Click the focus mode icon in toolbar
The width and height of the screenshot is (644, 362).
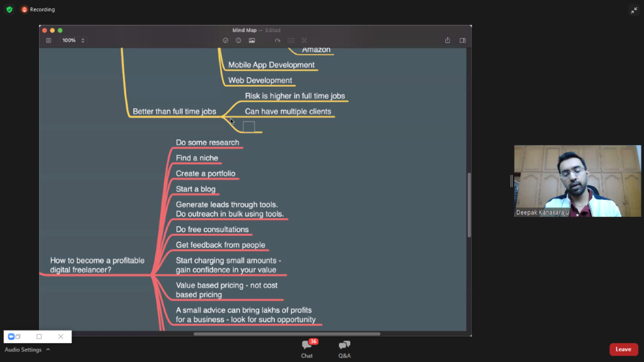tap(304, 40)
